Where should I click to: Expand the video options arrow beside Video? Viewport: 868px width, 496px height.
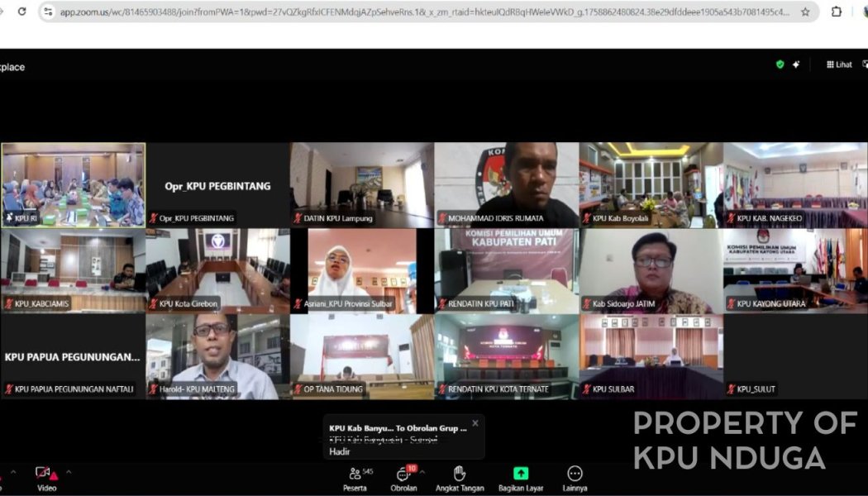[x=69, y=472]
